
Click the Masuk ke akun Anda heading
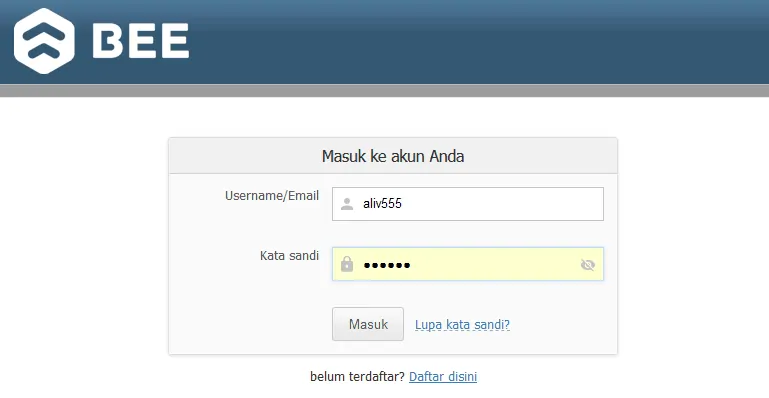pyautogui.click(x=393, y=156)
